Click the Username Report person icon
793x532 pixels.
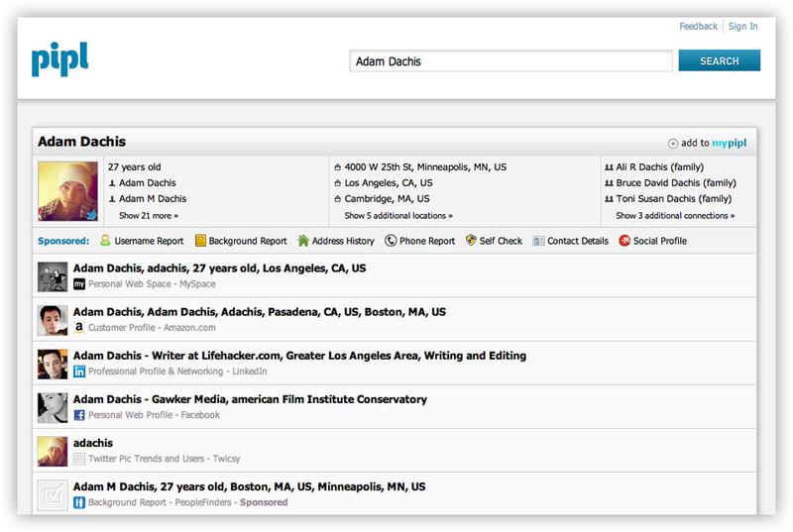coord(105,241)
